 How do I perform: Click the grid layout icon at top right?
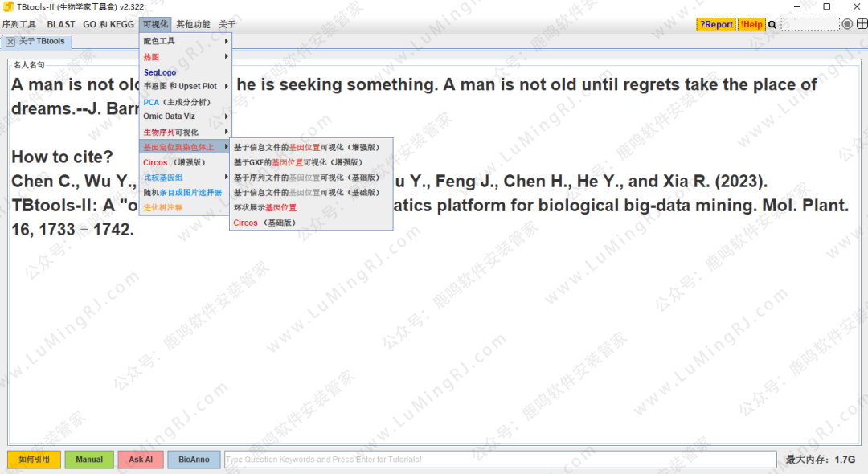(860, 24)
